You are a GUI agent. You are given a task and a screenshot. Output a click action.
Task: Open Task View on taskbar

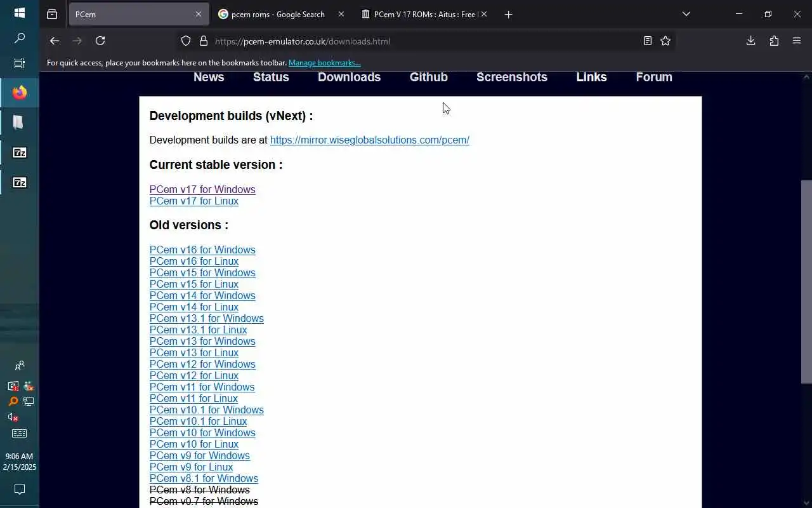coord(19,63)
